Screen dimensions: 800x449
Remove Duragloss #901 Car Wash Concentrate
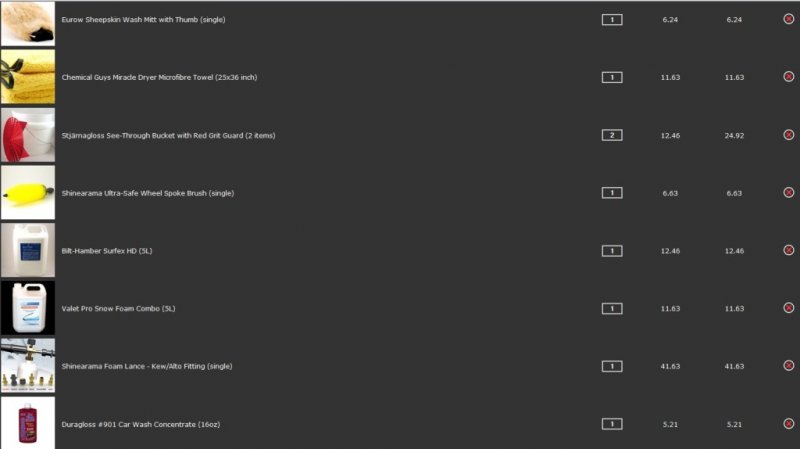pos(788,424)
